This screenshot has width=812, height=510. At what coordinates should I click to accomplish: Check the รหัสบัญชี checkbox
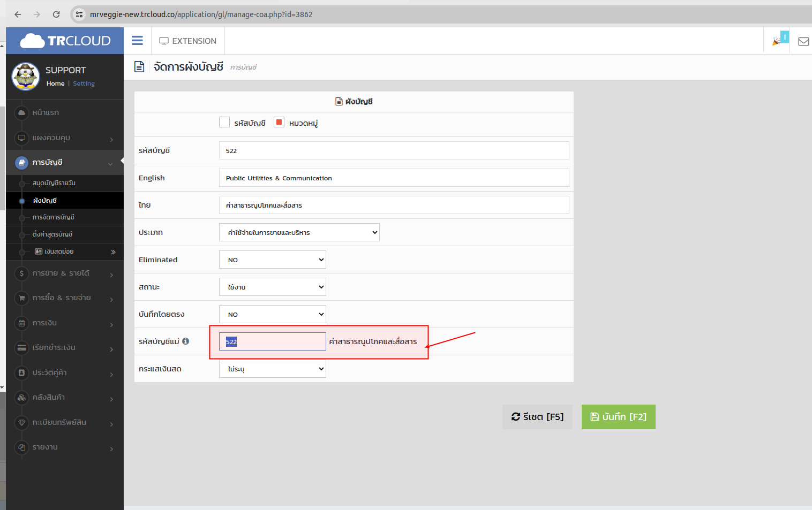224,122
